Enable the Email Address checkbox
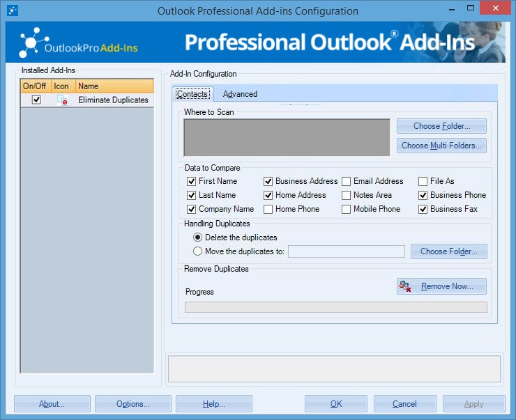Viewport: 516px width, 420px height. [346, 181]
